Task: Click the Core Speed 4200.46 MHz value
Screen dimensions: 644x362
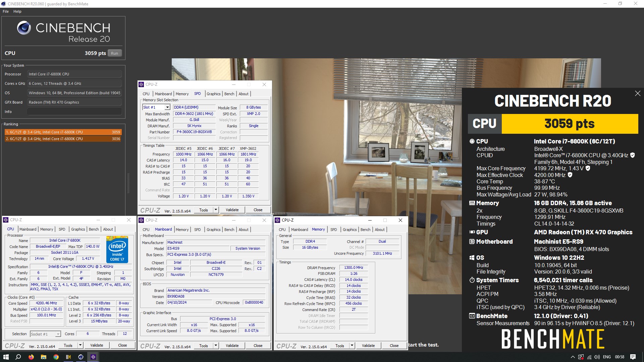Action: pyautogui.click(x=46, y=303)
